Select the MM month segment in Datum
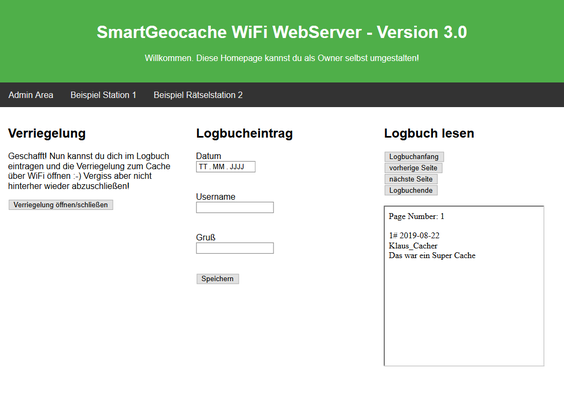The height and width of the screenshot is (400, 564). [218, 167]
